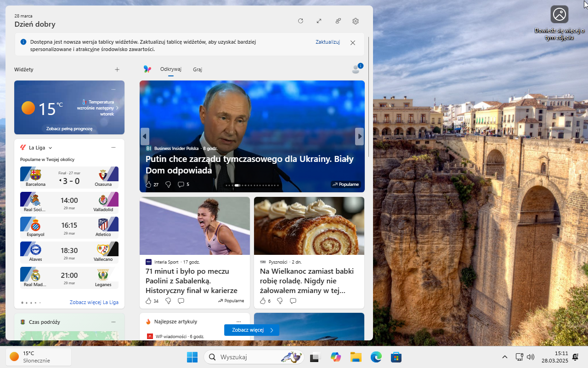The width and height of the screenshot is (588, 368).
Task: Open the profile account icon
Action: click(356, 69)
